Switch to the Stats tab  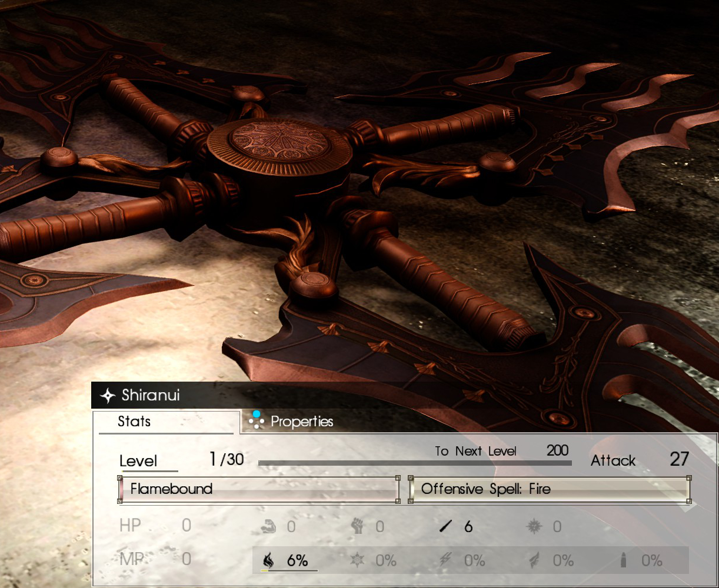click(167, 422)
